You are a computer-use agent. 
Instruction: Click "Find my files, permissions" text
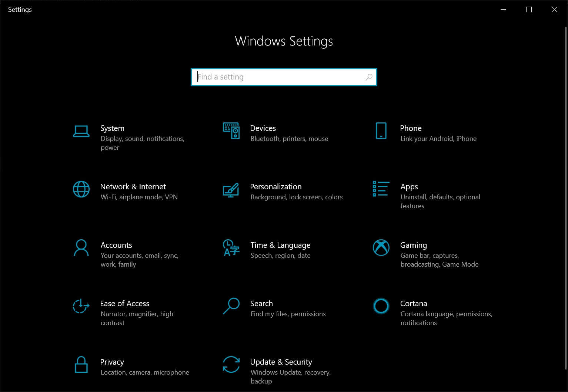point(288,314)
